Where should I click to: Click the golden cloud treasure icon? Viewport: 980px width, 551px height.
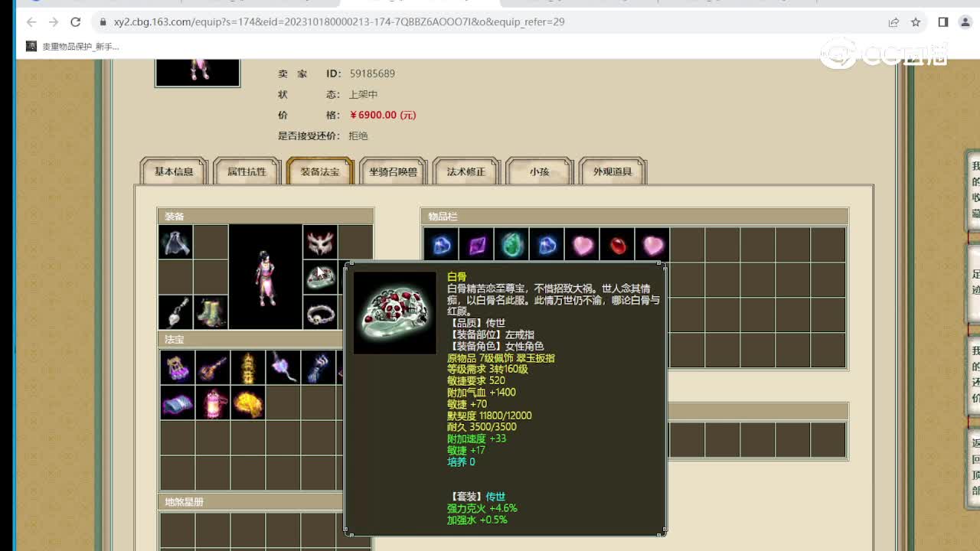pos(247,403)
